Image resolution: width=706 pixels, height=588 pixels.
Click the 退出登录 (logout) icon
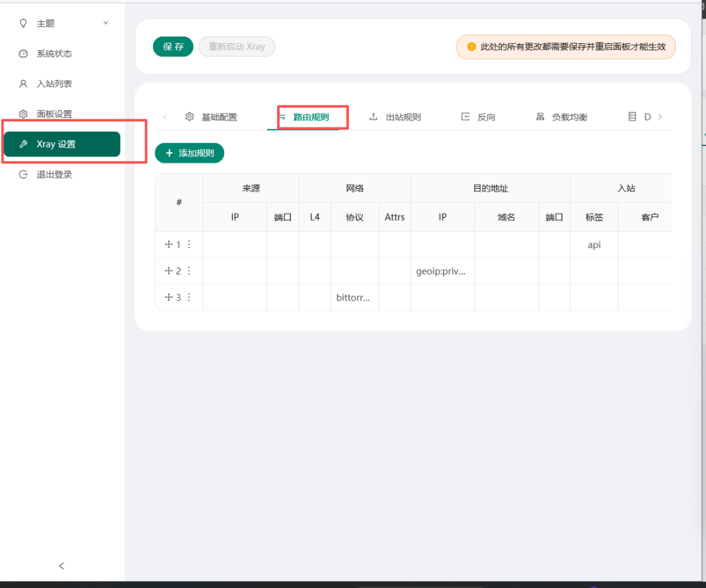pos(24,174)
